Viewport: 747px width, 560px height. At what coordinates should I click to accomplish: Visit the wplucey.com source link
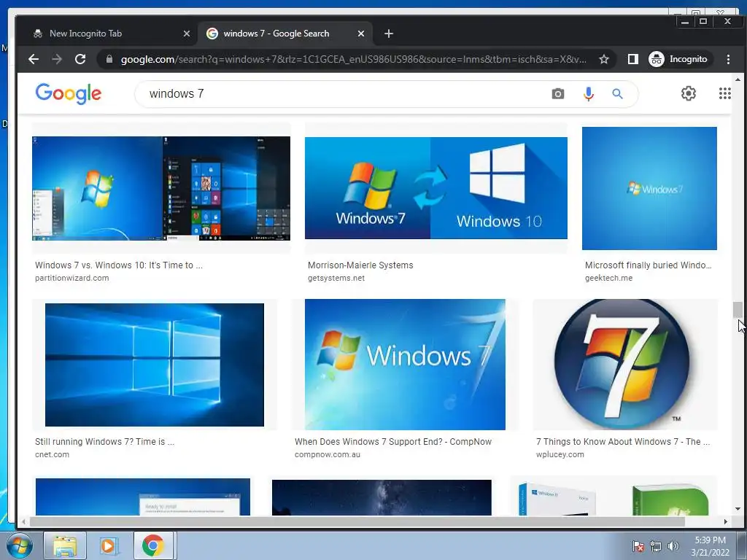560,455
